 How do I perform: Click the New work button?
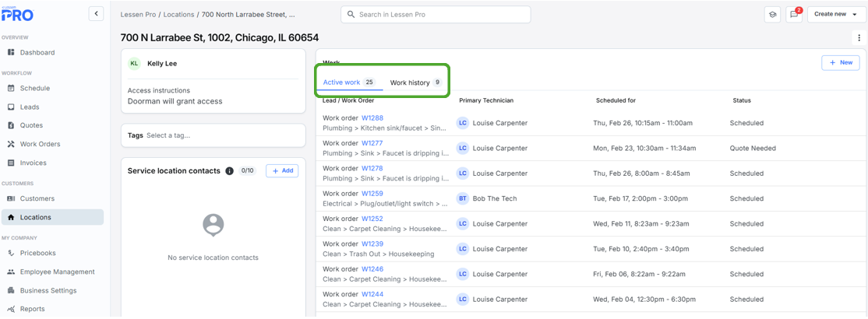[x=840, y=62]
